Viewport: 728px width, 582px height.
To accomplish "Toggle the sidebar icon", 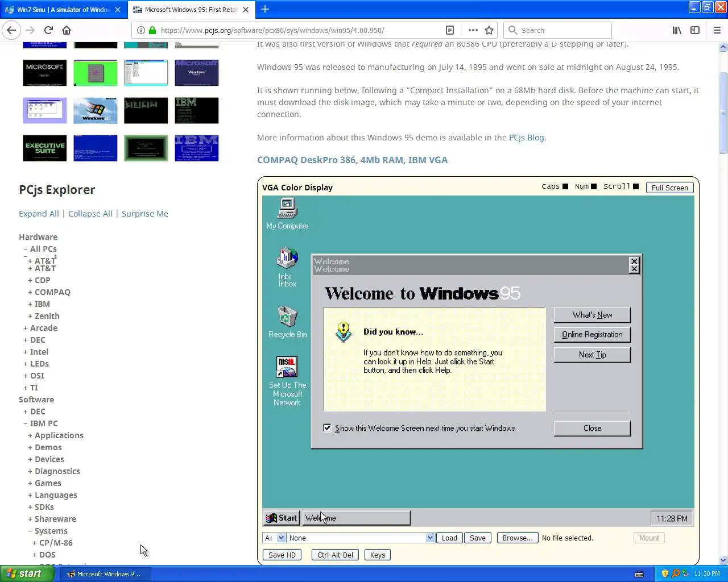I will pyautogui.click(x=695, y=30).
